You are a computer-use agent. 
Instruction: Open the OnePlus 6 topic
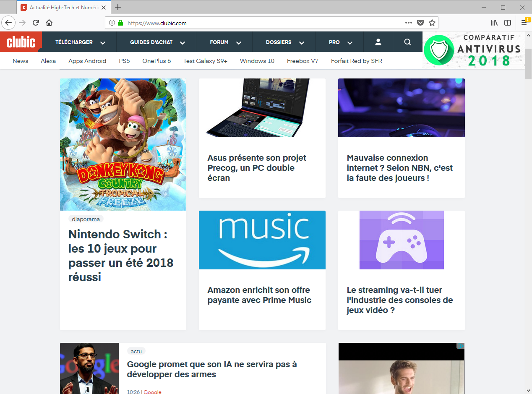tap(156, 61)
